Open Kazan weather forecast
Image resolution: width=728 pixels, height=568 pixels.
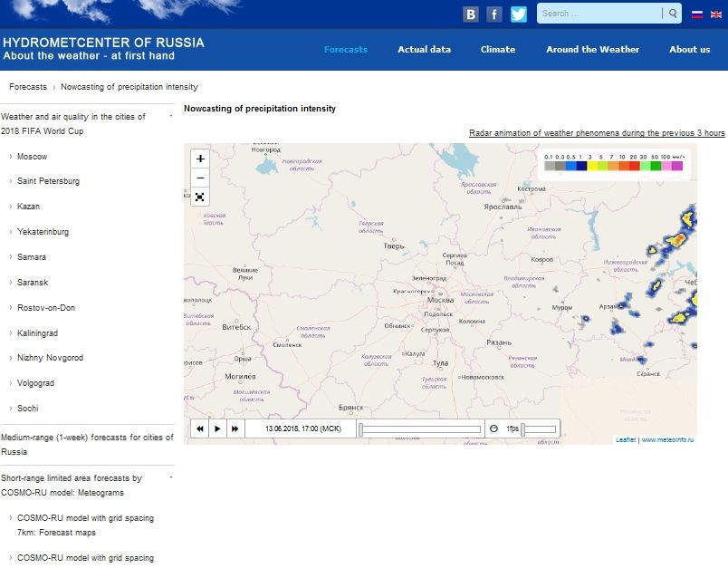tap(28, 207)
